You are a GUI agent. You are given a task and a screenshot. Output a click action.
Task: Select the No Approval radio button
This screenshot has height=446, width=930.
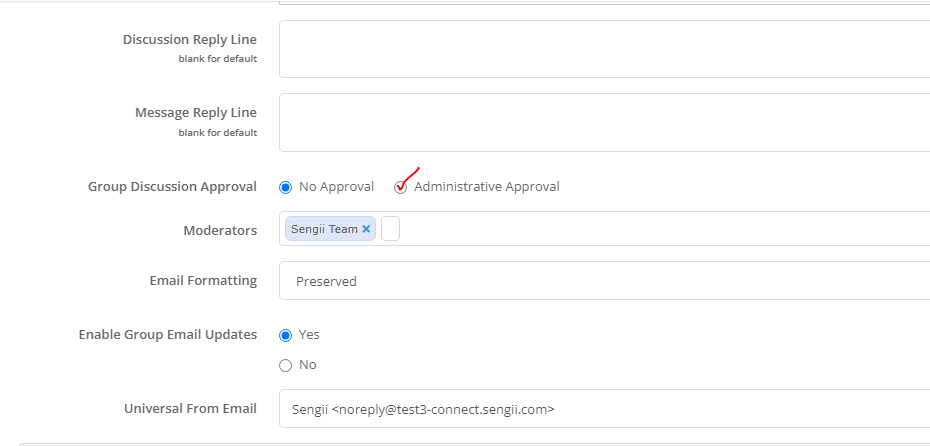click(x=285, y=187)
